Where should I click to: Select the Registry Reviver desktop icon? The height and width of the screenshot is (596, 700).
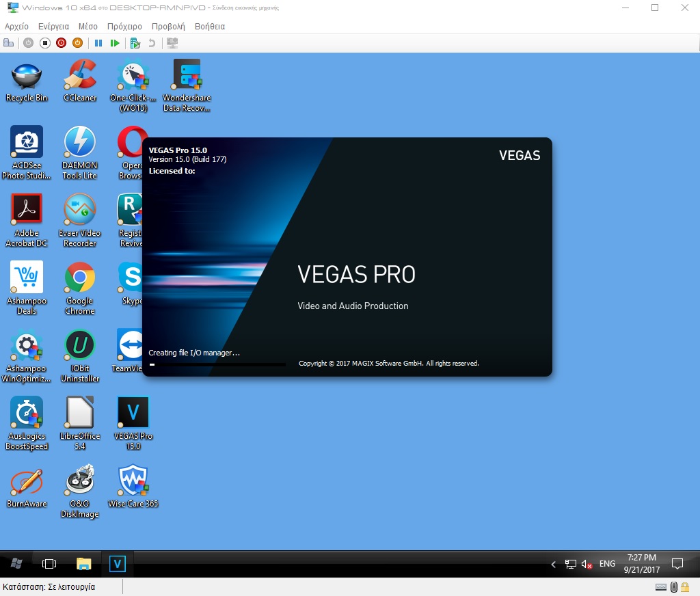(130, 221)
